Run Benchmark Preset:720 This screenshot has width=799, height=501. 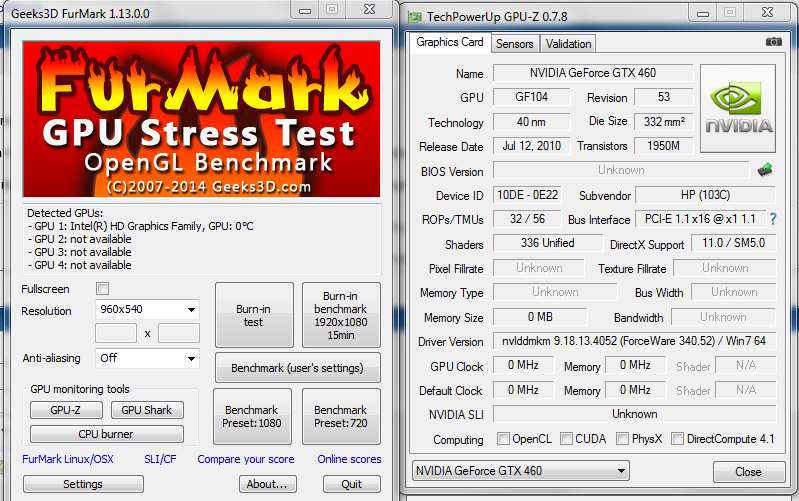click(x=341, y=416)
